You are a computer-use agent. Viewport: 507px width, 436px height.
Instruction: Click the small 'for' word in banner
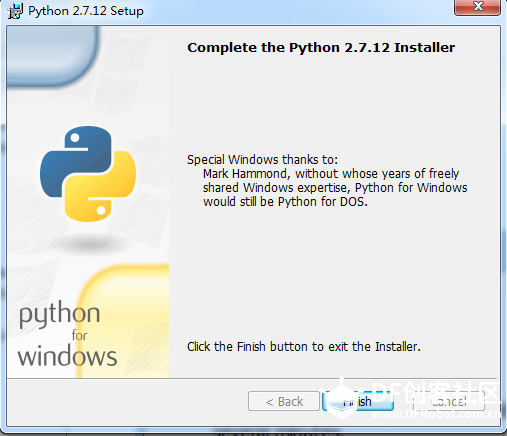[x=80, y=335]
